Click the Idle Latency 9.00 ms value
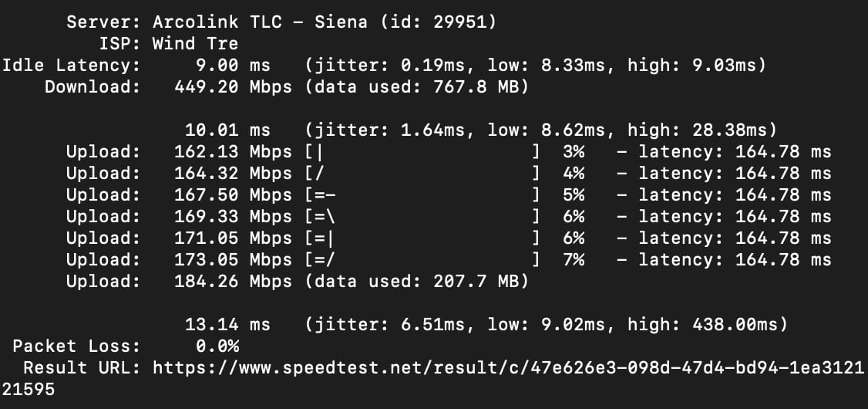Viewport: 868px width, 409px height. [x=233, y=66]
